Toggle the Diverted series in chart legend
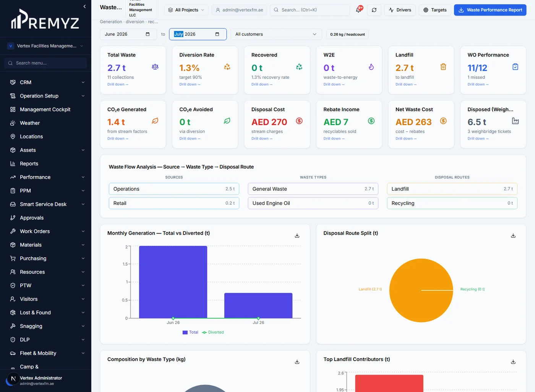Image resolution: width=535 pixels, height=392 pixels. click(213, 332)
